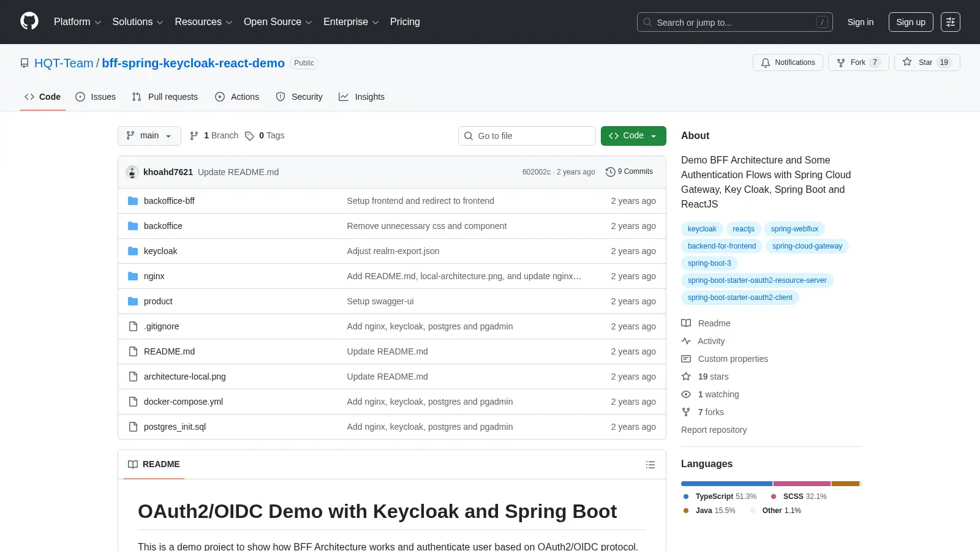Switch to the Actions tab
Viewport: 980px width, 551px height.
[x=237, y=97]
